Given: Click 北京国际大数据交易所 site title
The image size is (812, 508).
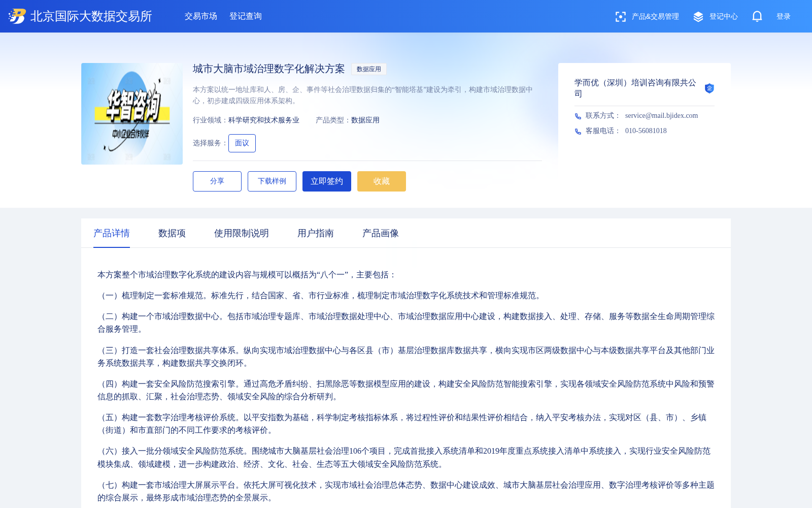Looking at the screenshot, I should [91, 16].
